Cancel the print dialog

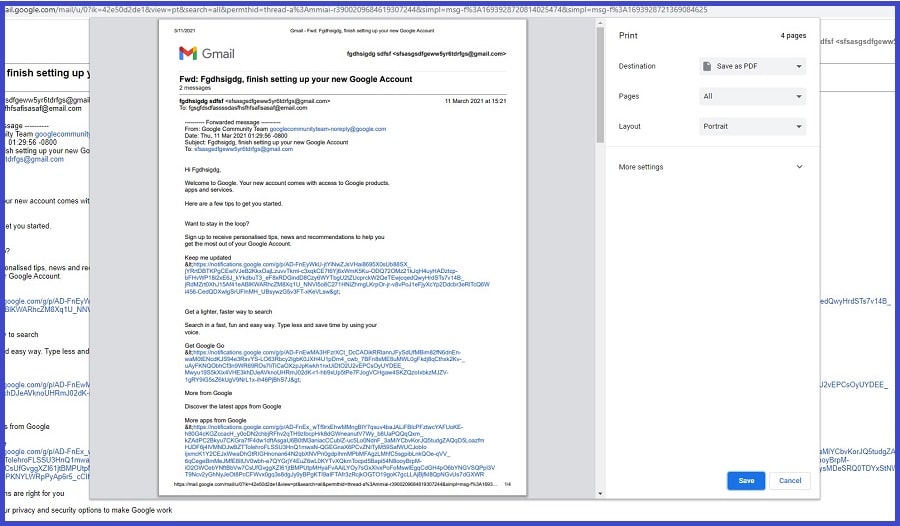click(x=790, y=481)
